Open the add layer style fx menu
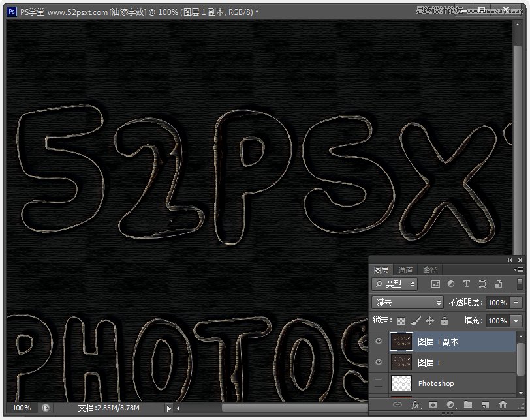 [416, 405]
